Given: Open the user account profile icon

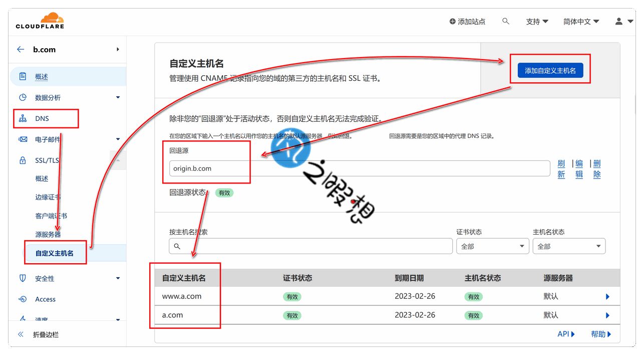Looking at the screenshot, I should pos(619,21).
